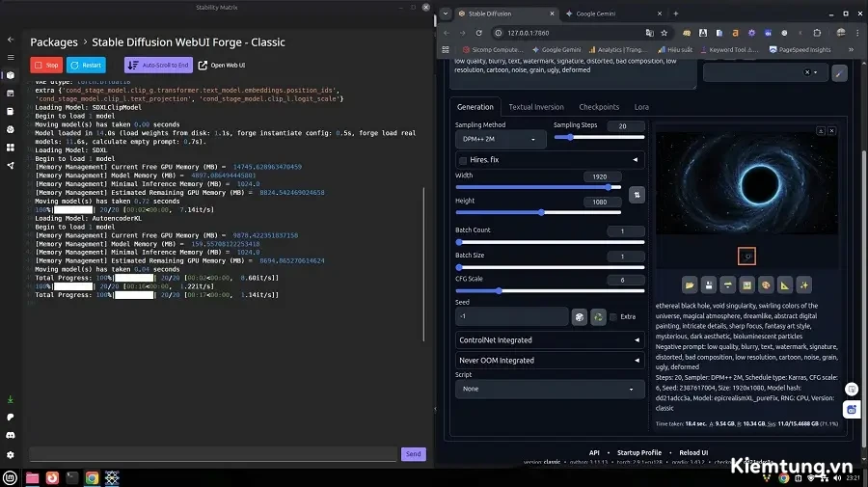This screenshot has width=868, height=487.
Task: Switch to the Checkpoints tab
Action: 599,107
